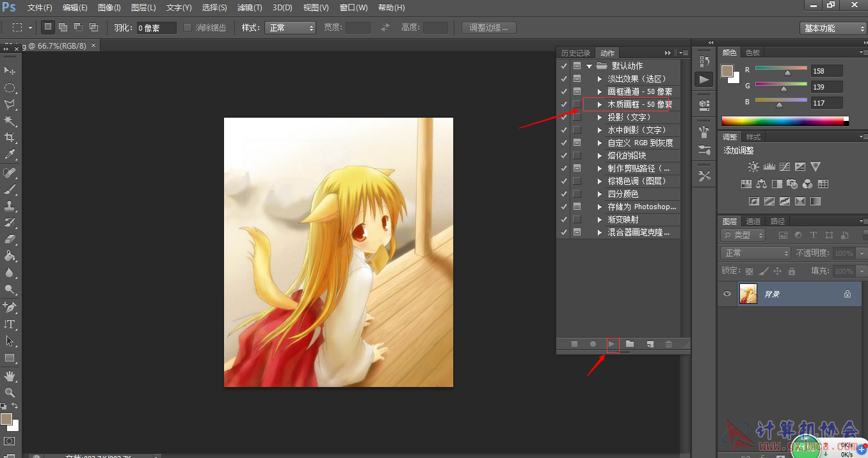
Task: Select the Vertical Type tool
Action: point(10,324)
